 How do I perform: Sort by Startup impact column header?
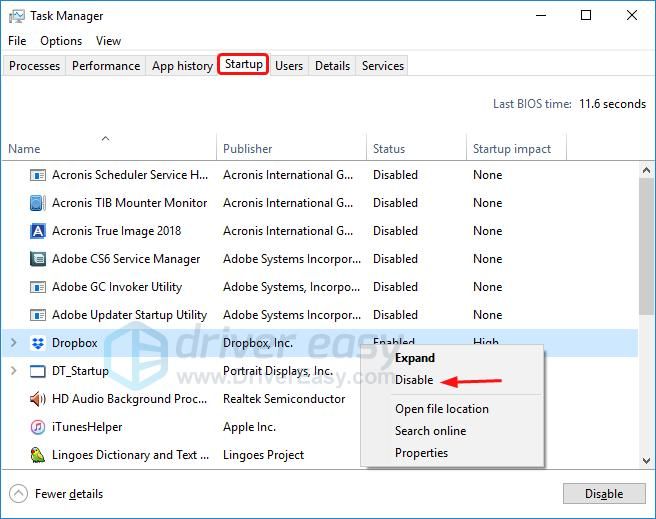(x=512, y=149)
